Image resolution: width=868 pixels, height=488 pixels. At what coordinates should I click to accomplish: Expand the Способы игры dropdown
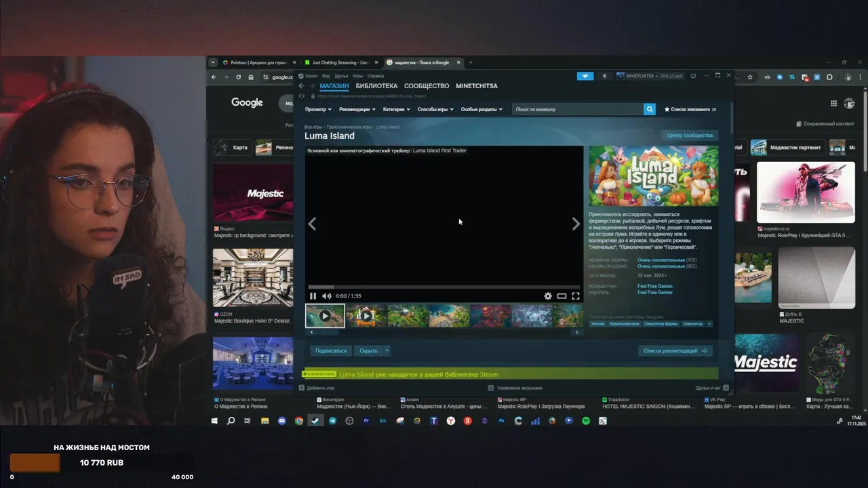(436, 109)
